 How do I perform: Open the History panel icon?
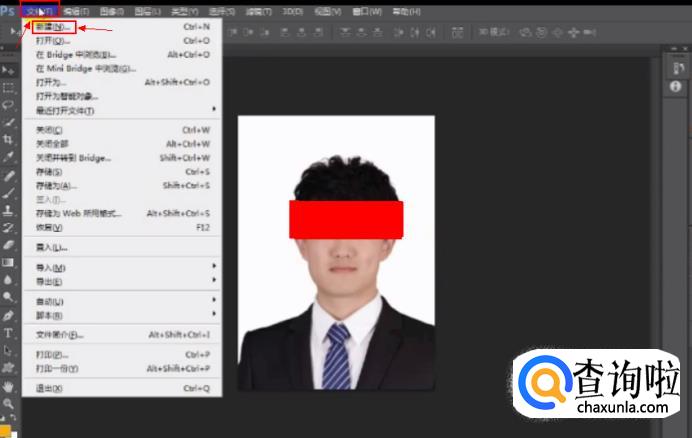676,69
